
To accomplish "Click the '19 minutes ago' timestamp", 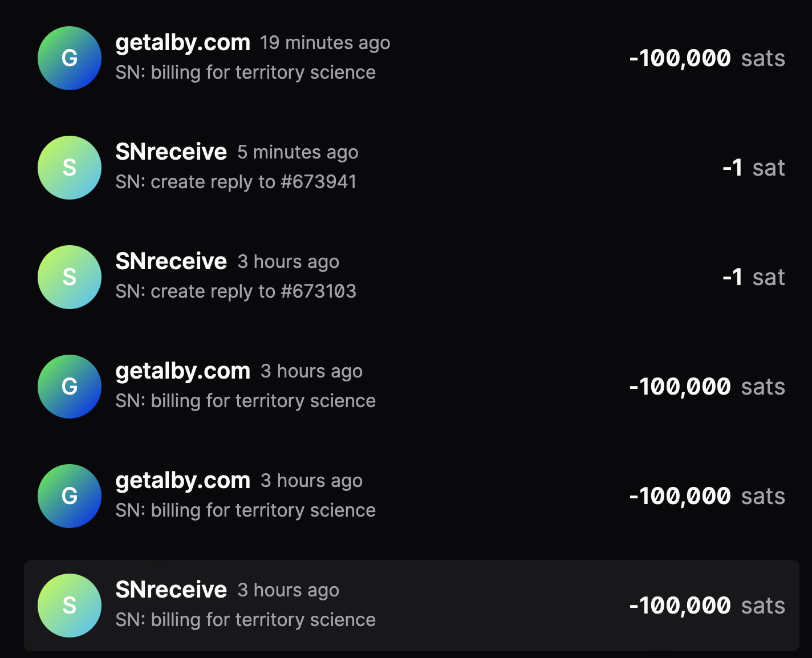I will [x=325, y=43].
